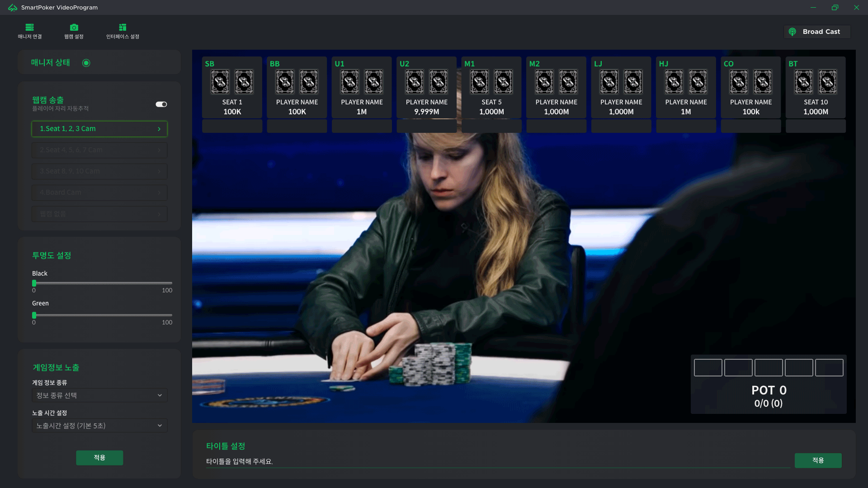Click the M1 seat's first card icon
This screenshot has height=488, width=868.
coord(479,82)
